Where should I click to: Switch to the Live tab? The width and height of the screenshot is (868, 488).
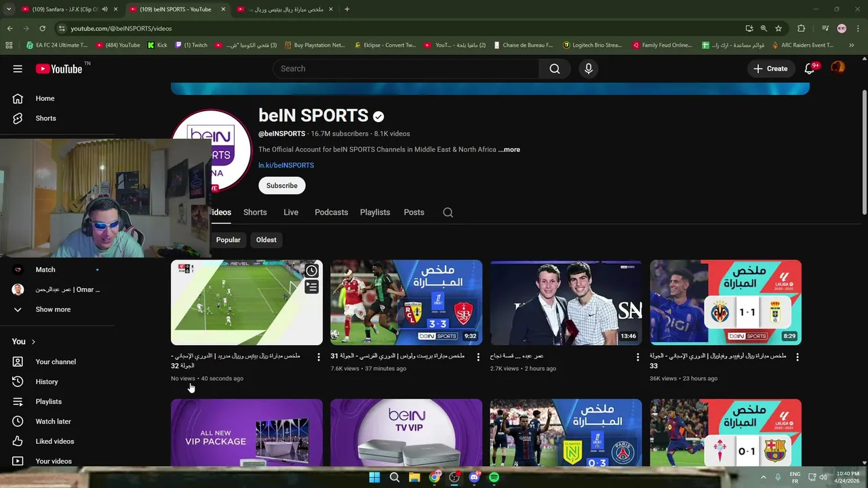pos(291,212)
